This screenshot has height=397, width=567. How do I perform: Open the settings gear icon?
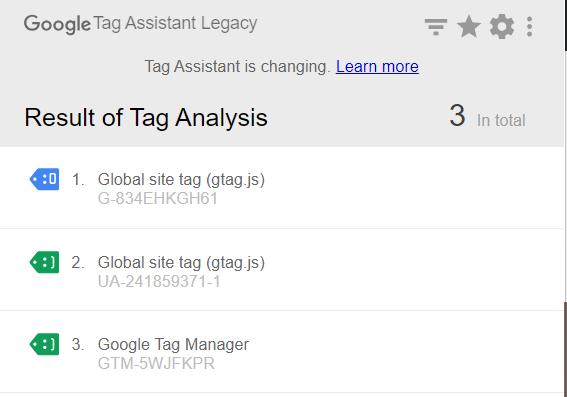pyautogui.click(x=502, y=27)
